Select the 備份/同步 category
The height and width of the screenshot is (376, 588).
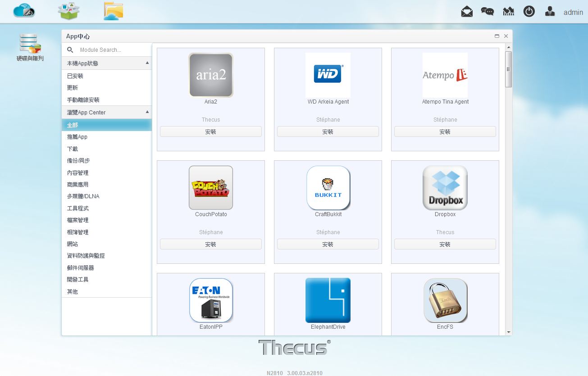coord(107,161)
